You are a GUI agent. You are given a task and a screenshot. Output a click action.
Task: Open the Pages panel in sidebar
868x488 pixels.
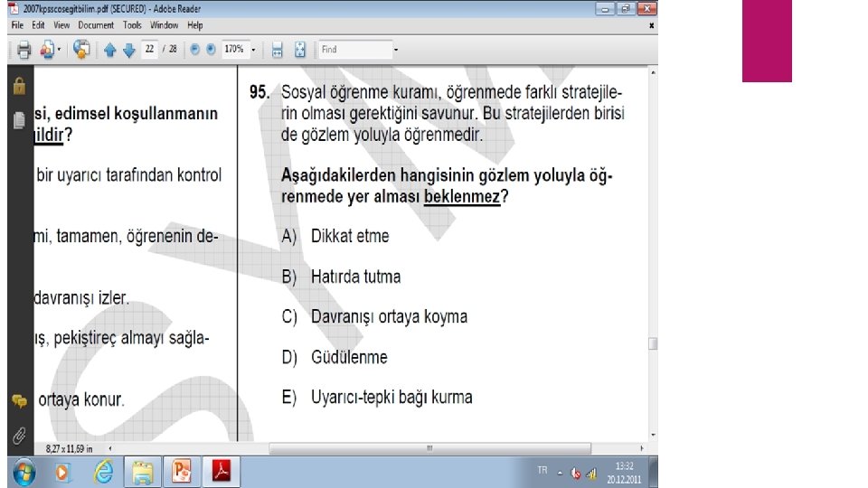point(19,119)
